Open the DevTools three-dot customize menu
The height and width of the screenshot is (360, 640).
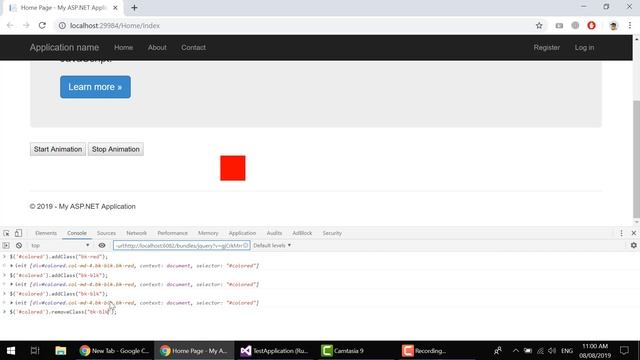(621, 233)
